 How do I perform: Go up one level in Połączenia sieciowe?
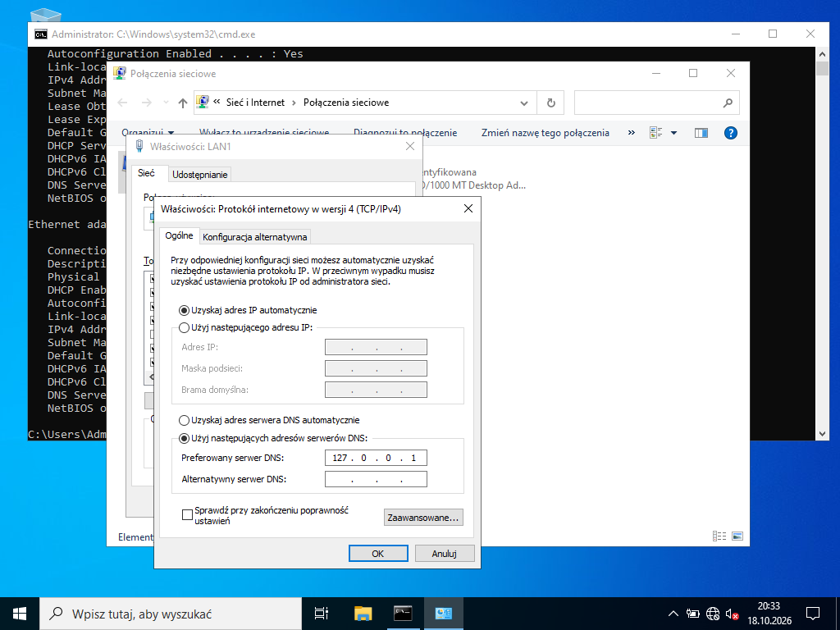click(x=183, y=103)
